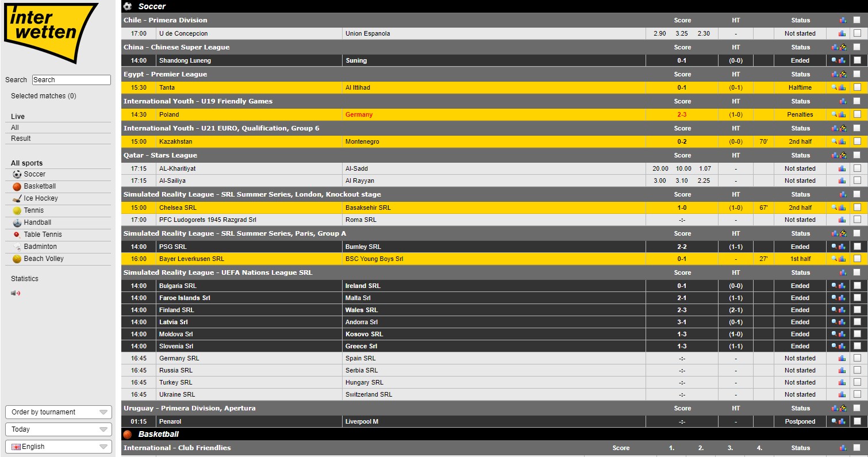Tick the checkbox in Qatar Stars League header

point(857,155)
